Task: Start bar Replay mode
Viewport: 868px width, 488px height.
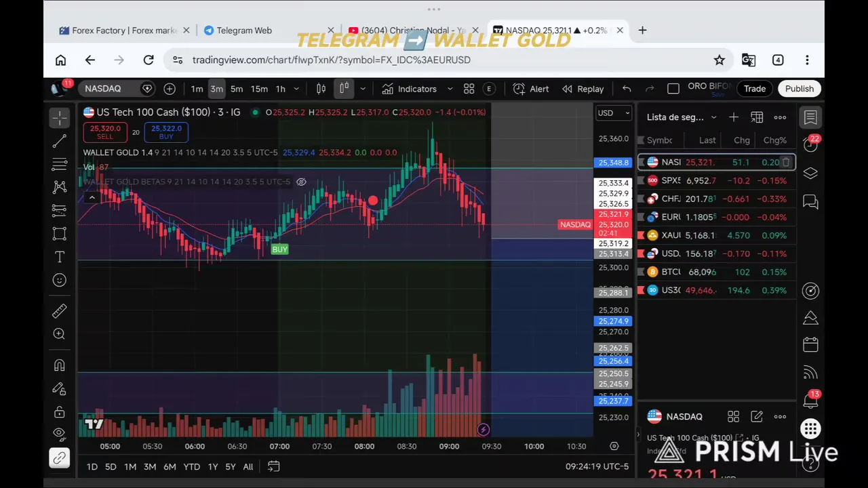Action: click(x=583, y=89)
